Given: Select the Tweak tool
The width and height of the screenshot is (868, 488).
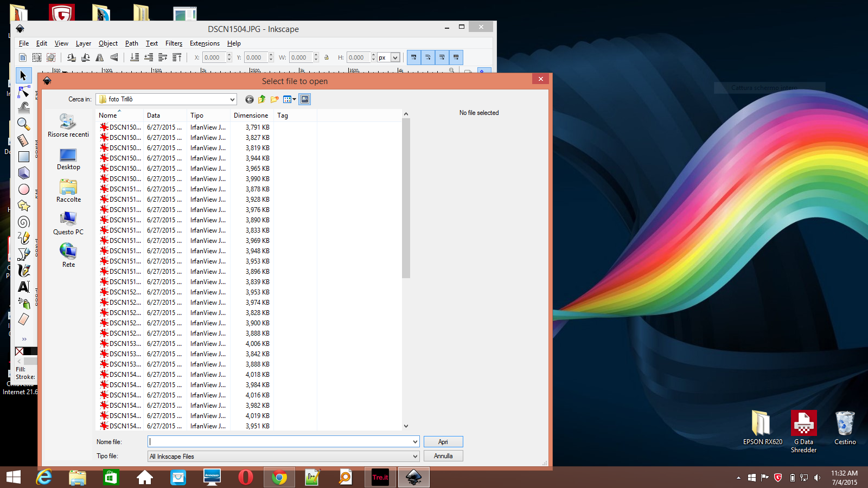Looking at the screenshot, I should point(23,108).
